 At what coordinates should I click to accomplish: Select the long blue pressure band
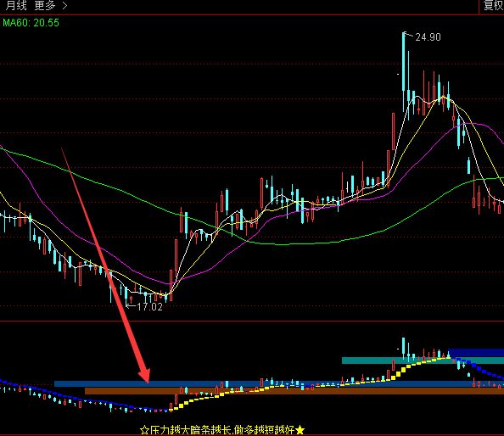pos(279,384)
